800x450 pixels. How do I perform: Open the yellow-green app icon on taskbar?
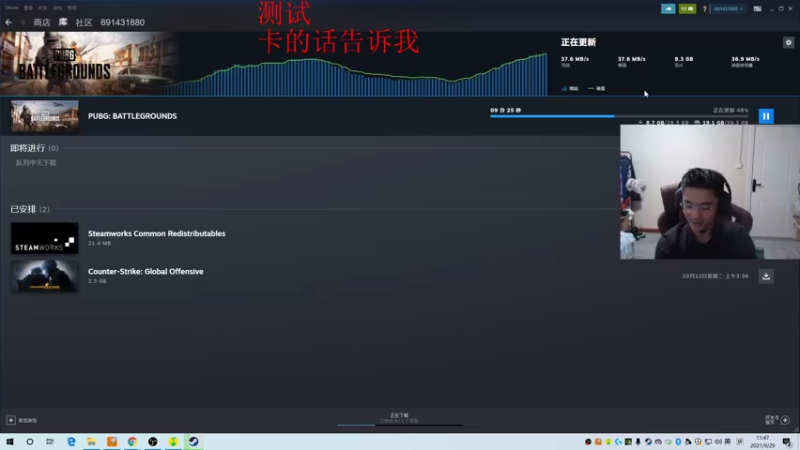[x=173, y=442]
